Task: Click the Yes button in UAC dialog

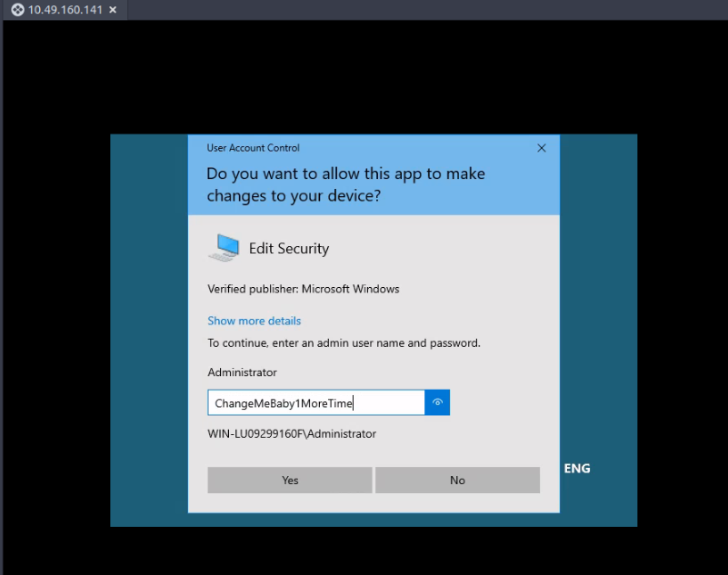Action: click(x=290, y=480)
